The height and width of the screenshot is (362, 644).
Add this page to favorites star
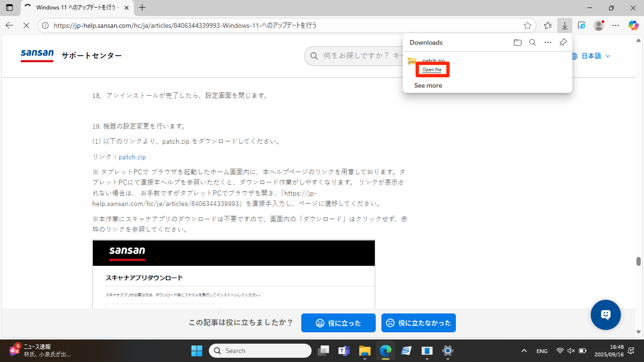point(528,25)
